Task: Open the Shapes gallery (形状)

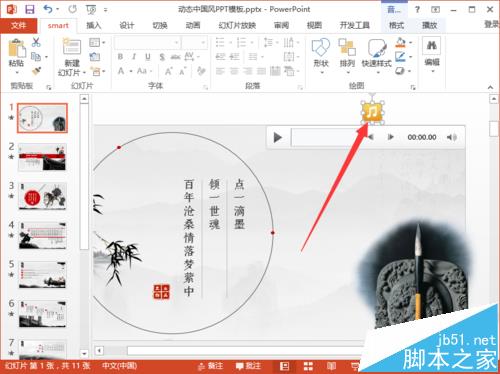Action: coord(321,55)
